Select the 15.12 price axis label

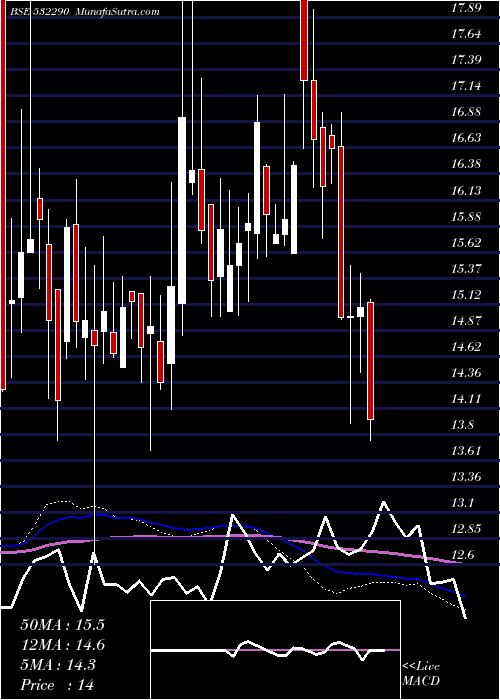click(x=466, y=295)
